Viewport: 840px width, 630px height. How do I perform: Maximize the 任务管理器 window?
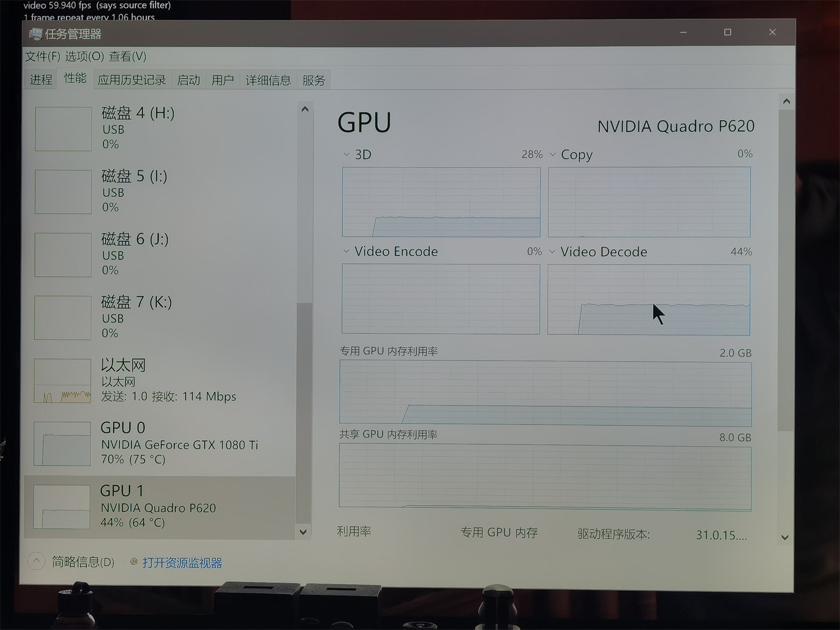click(727, 32)
